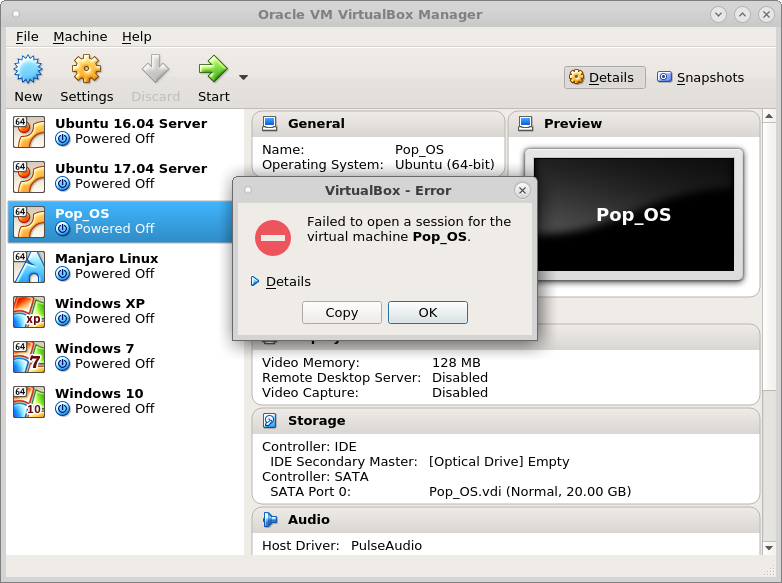Select Windows 10 name text in VM list
This screenshot has height=583, width=782.
point(99,393)
